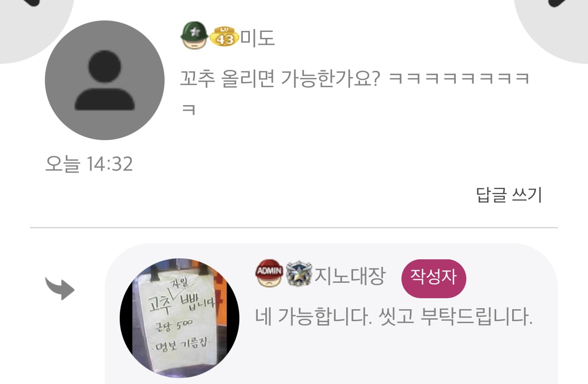Select 미도's comment about 꼬추
Viewport: 588px width, 384px height.
click(355, 94)
